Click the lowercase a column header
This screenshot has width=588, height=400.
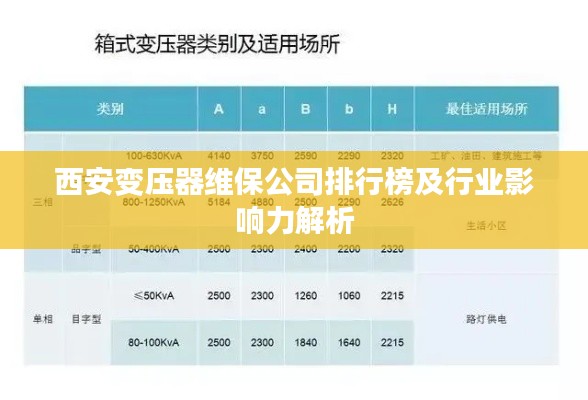(262, 109)
